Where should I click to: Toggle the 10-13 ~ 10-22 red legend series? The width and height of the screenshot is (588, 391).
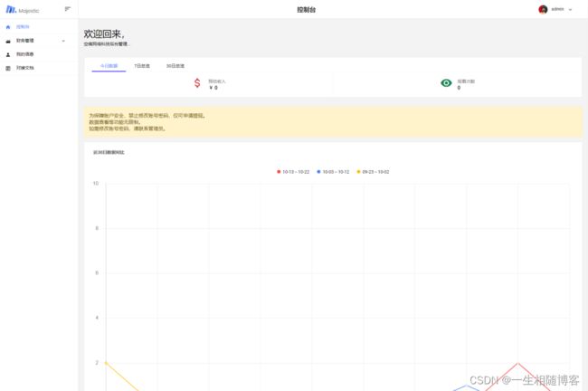pyautogui.click(x=293, y=172)
